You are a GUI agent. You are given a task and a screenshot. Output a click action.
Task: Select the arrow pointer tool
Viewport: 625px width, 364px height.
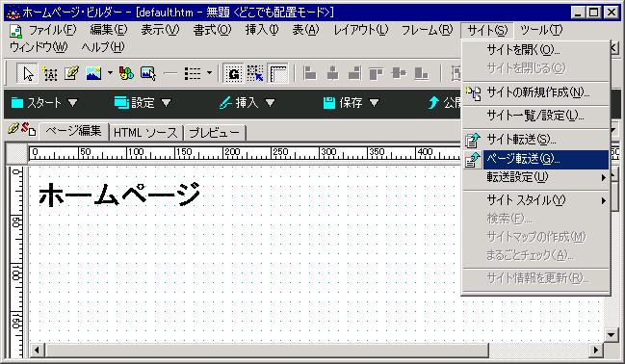click(x=28, y=74)
